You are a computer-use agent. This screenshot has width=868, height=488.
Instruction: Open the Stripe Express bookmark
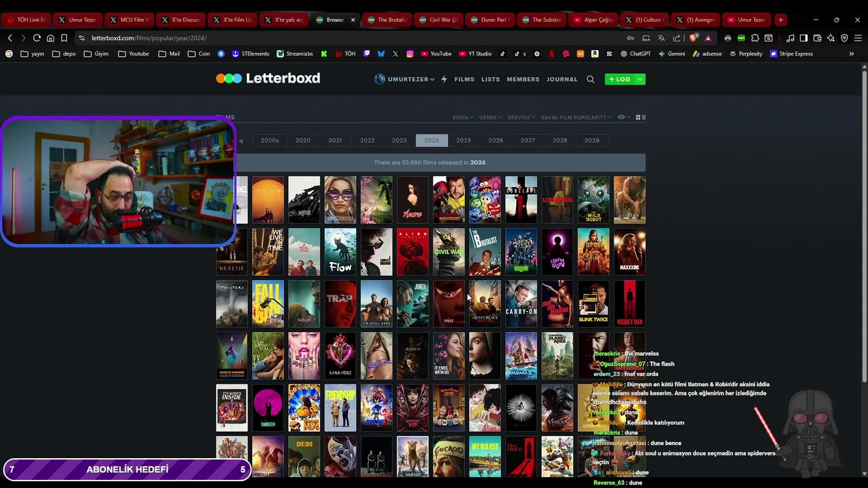[x=791, y=54]
